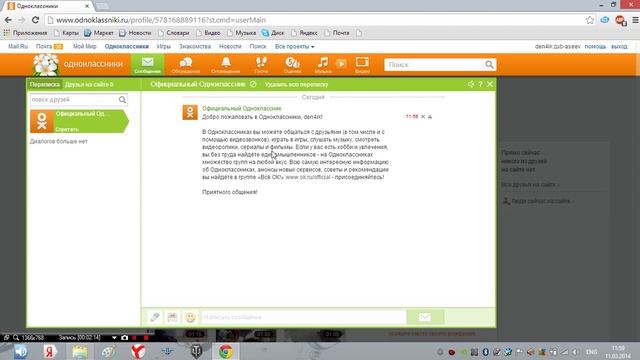
Task: Expand the Все проекты dropdown
Action: pyautogui.click(x=294, y=47)
